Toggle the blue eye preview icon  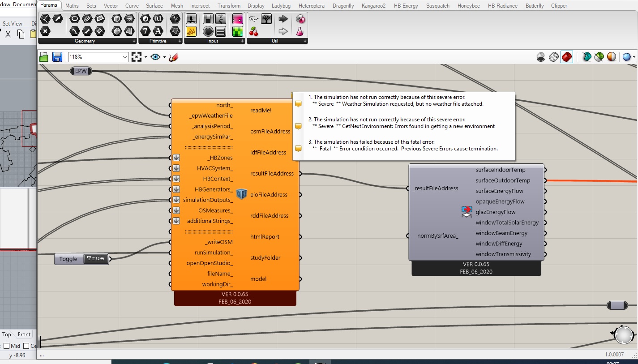(155, 57)
